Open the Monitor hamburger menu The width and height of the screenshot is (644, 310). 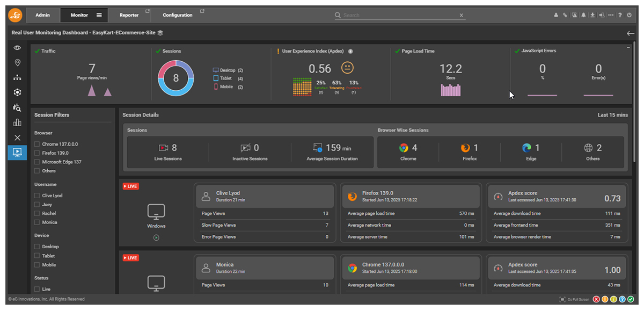click(x=99, y=15)
